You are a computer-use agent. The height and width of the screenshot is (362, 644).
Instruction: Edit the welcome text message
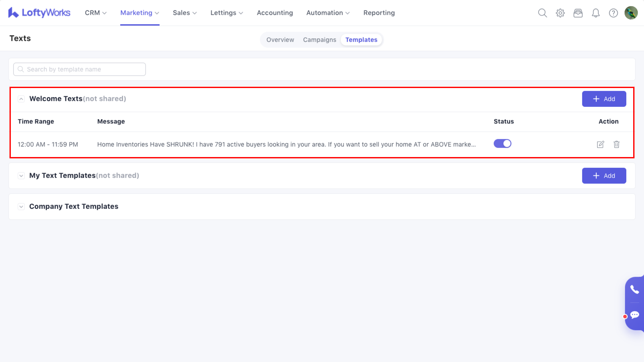[x=600, y=144]
